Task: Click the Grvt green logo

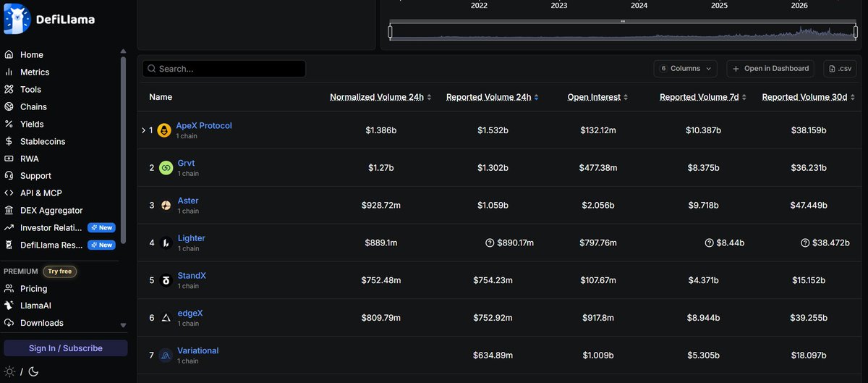Action: [166, 168]
